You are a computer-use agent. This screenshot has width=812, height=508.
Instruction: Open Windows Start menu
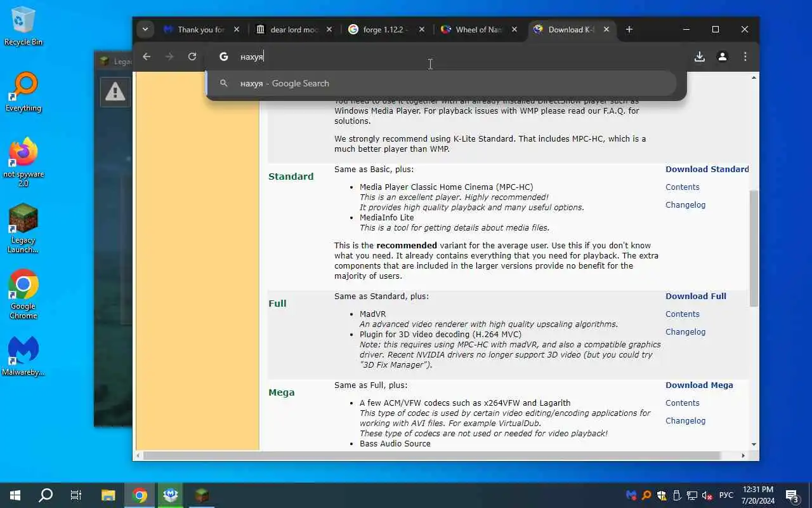click(15, 495)
